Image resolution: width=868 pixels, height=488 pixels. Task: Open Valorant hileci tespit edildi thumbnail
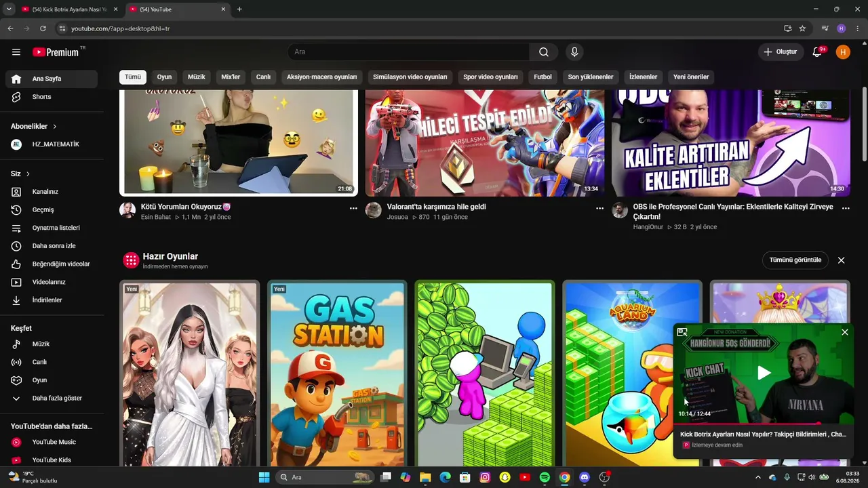[485, 143]
